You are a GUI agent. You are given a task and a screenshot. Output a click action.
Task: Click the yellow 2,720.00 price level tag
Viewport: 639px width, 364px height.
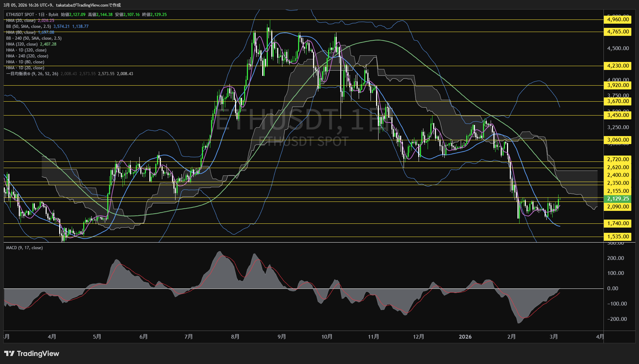(x=618, y=159)
